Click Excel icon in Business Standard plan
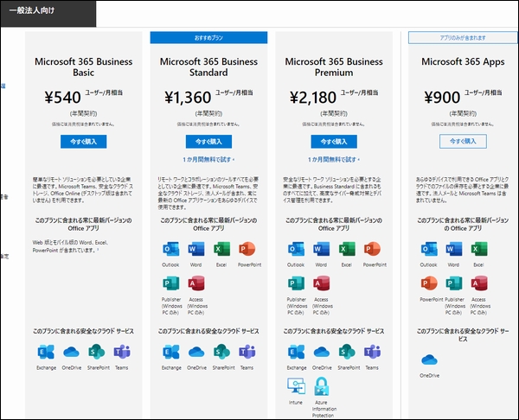 221,250
